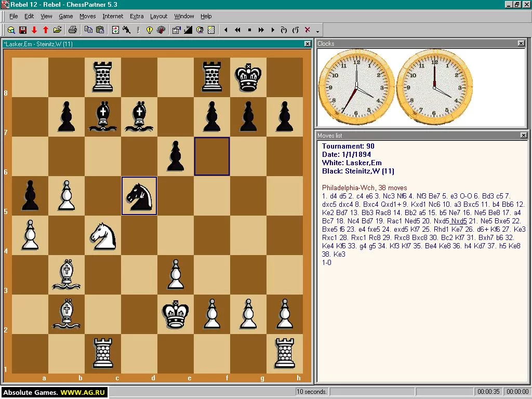
Task: Click the '10 seconds.' status bar field
Action: point(312,392)
